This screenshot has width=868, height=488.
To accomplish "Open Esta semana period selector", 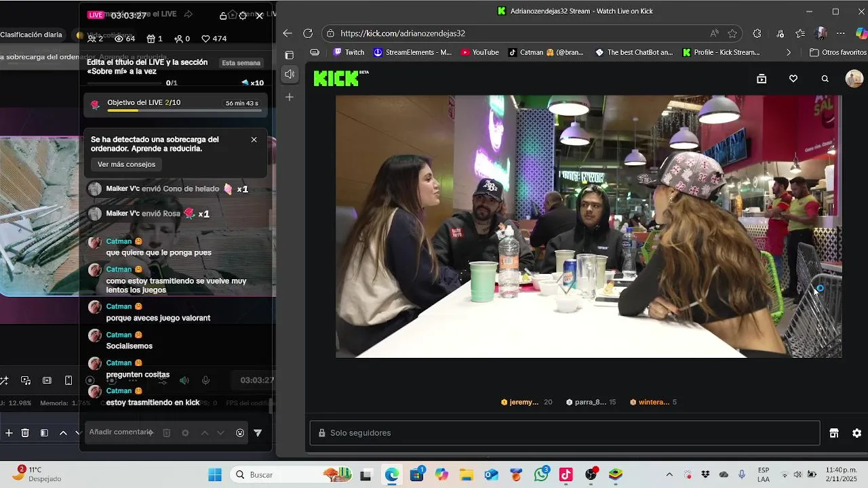I will click(x=241, y=63).
